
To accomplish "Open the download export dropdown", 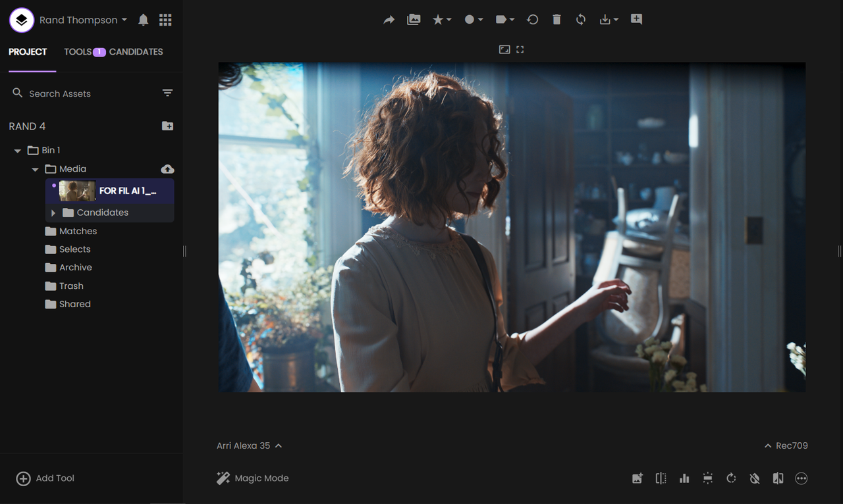I will point(609,20).
